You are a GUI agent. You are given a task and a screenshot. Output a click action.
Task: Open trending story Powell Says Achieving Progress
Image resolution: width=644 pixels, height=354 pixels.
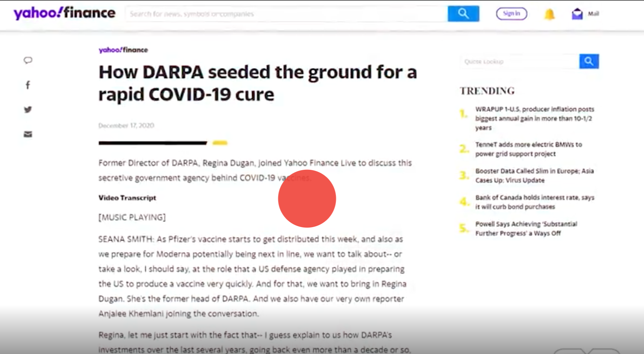pos(526,229)
